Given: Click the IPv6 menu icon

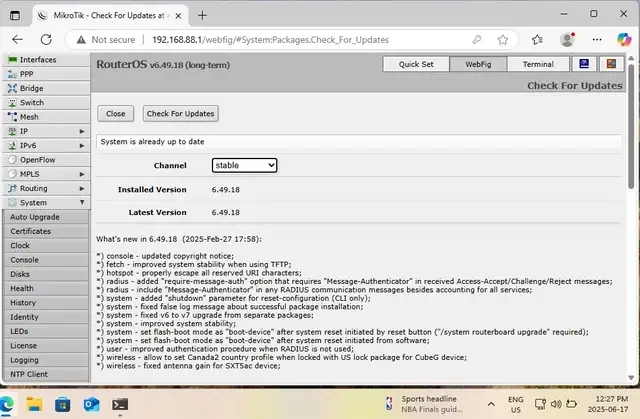Looking at the screenshot, I should 12,145.
